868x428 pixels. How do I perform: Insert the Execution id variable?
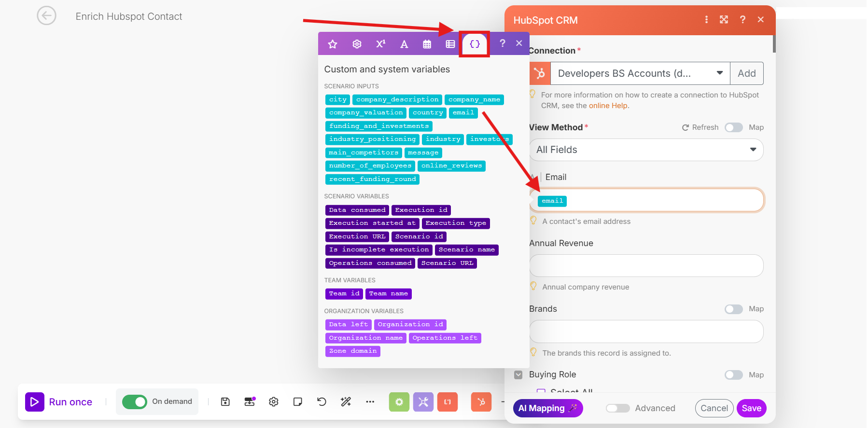click(x=421, y=210)
